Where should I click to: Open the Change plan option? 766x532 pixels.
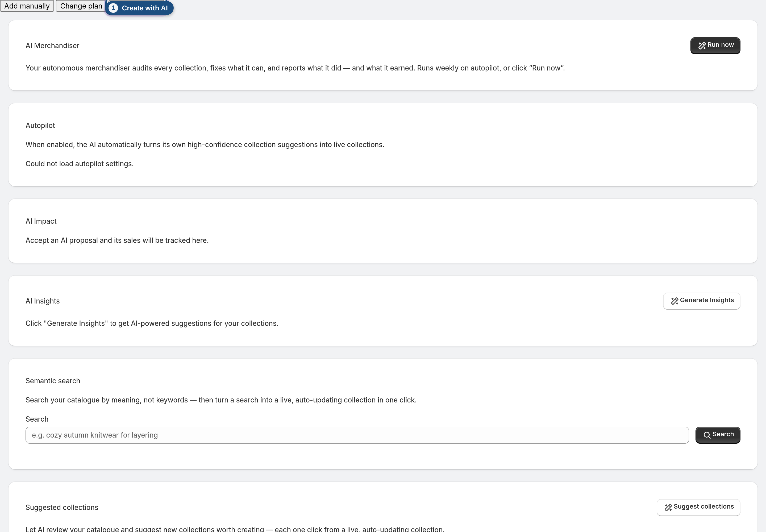click(81, 6)
